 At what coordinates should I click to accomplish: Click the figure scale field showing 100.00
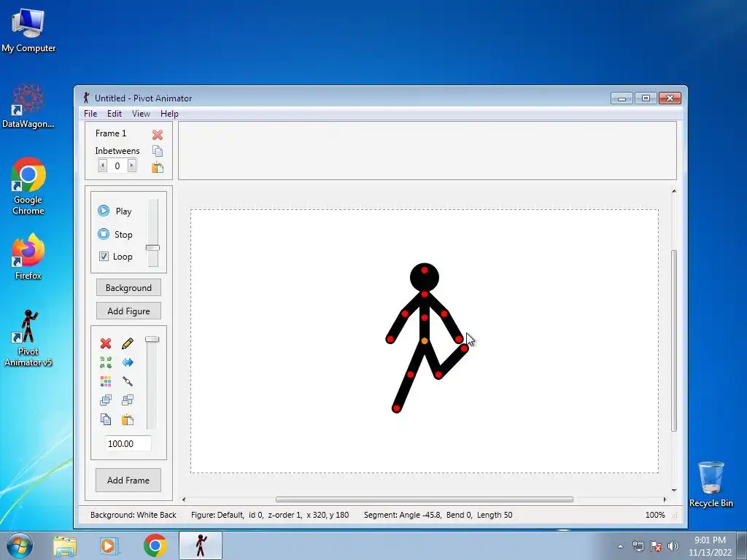click(128, 443)
